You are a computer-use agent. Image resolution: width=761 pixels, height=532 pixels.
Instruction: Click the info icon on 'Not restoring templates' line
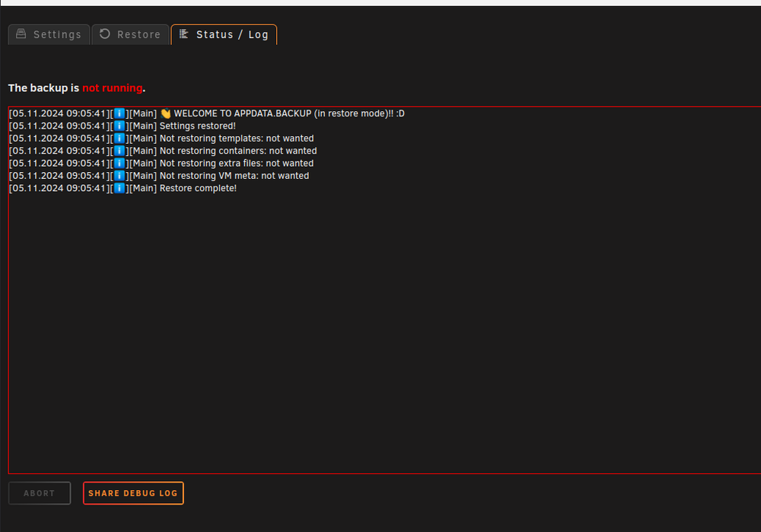(x=119, y=139)
